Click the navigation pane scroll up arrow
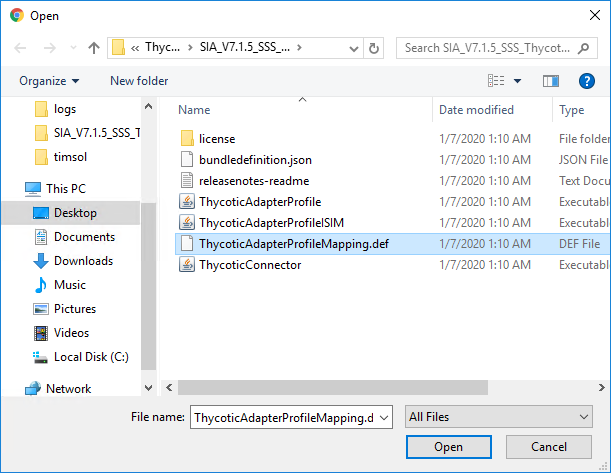Screen dimensions: 611x473 tap(148, 106)
